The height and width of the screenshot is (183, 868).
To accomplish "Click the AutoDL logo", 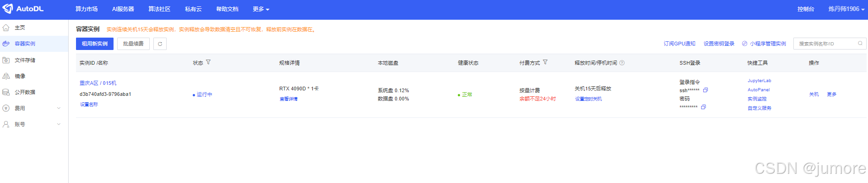I will (23, 9).
